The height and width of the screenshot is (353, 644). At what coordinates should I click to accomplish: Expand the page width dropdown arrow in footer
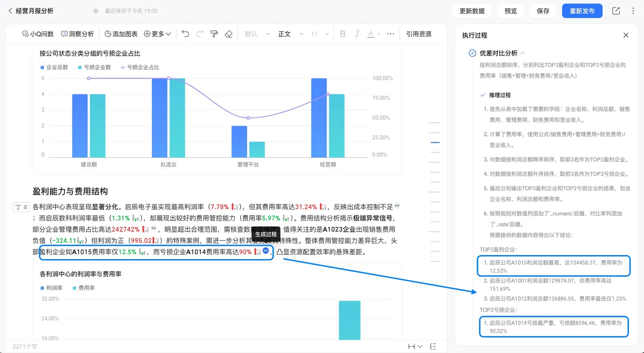click(x=420, y=347)
